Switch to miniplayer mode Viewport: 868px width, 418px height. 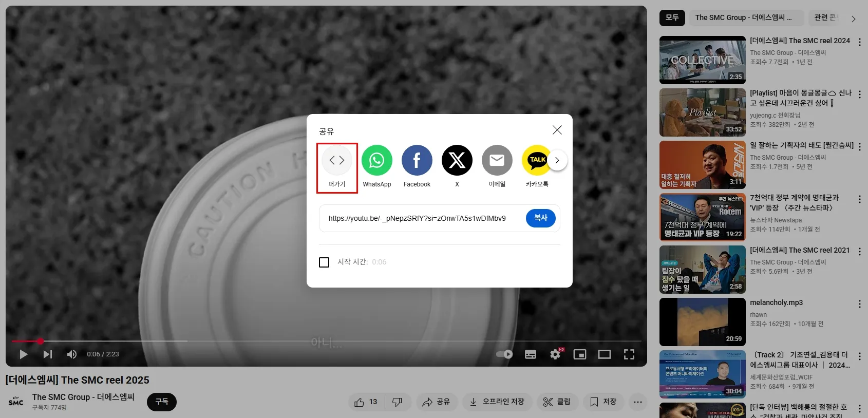[x=580, y=354]
